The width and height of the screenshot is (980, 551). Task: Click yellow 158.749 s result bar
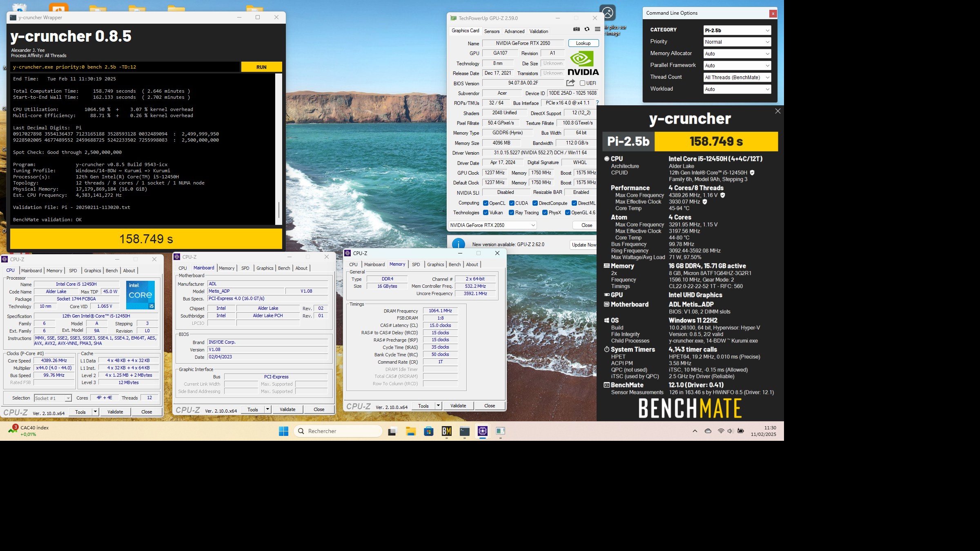146,239
